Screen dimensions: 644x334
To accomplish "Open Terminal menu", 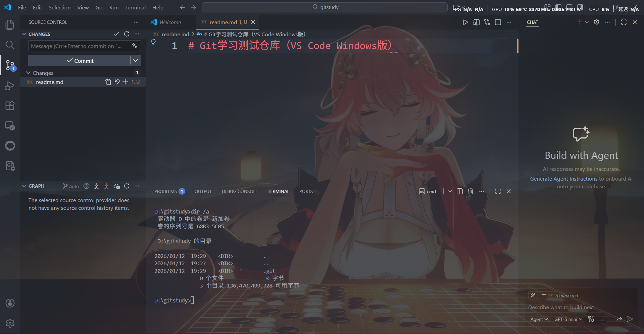I will pyautogui.click(x=135, y=7).
